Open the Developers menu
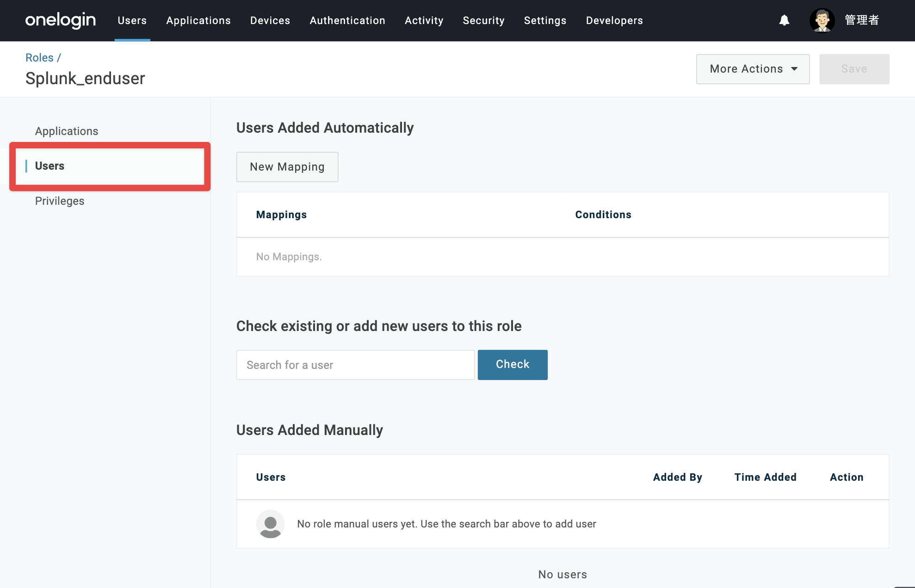This screenshot has height=588, width=915. click(x=614, y=20)
